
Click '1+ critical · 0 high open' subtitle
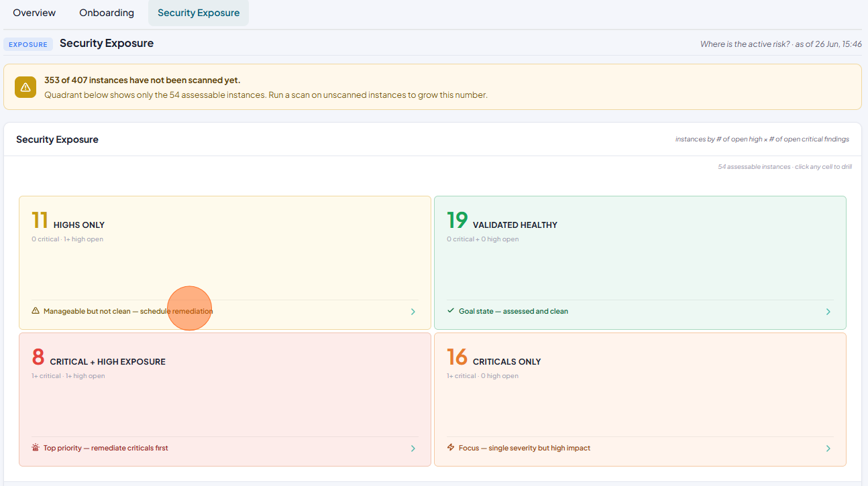pos(483,376)
